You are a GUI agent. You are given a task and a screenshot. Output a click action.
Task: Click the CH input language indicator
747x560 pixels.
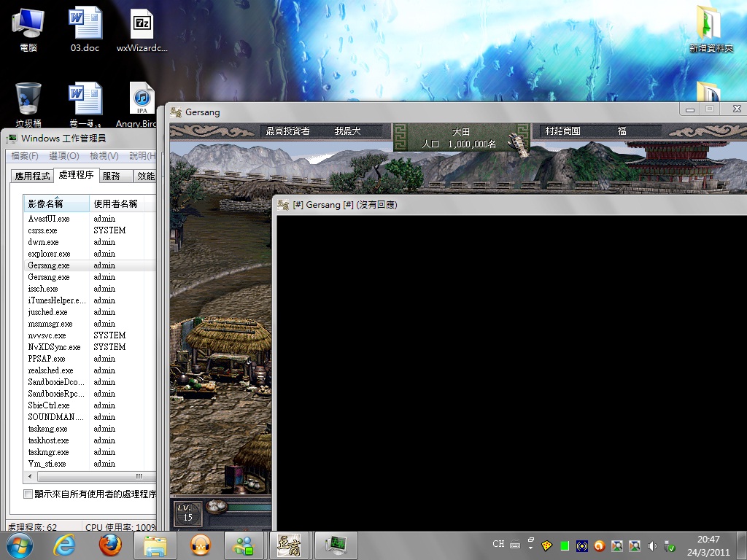point(498,544)
